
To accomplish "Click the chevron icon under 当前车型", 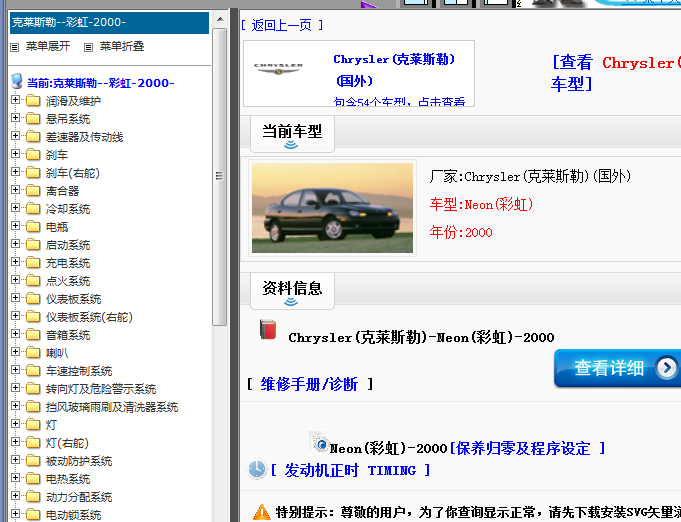I will coord(291,145).
